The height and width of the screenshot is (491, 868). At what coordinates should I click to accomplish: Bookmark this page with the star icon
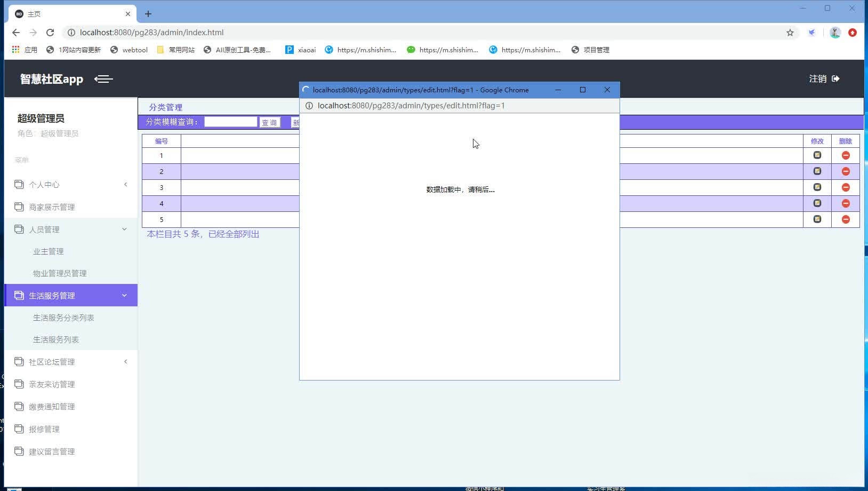coord(790,33)
